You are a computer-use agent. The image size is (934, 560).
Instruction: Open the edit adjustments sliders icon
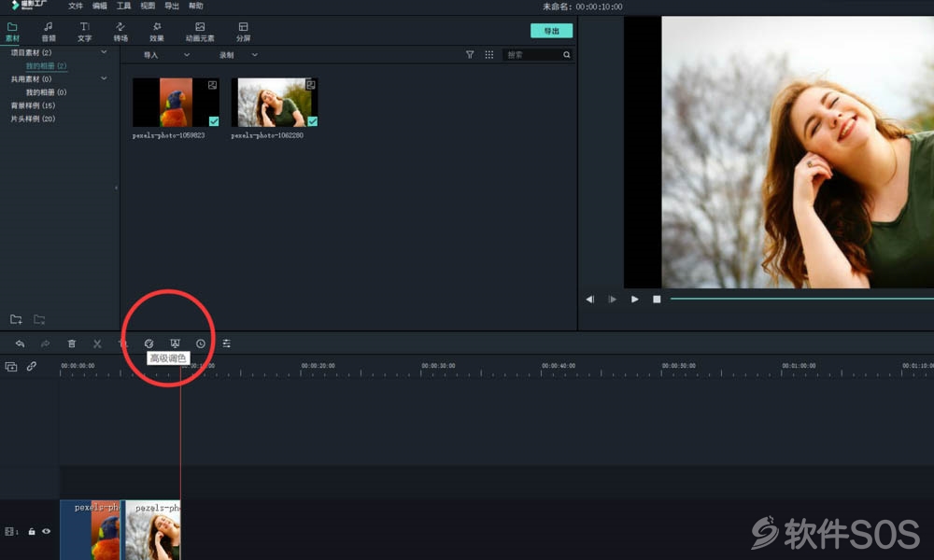[226, 343]
